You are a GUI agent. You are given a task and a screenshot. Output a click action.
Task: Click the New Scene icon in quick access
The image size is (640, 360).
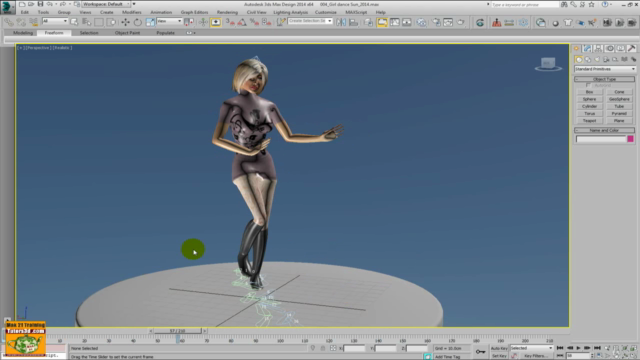(x=22, y=4)
